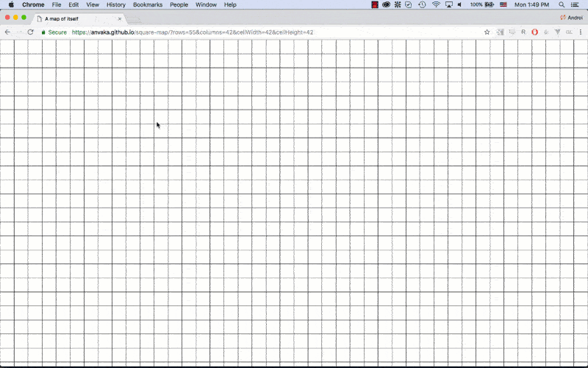This screenshot has height=368, width=588.
Task: Open the Time Machine menu bar icon
Action: tap(422, 4)
